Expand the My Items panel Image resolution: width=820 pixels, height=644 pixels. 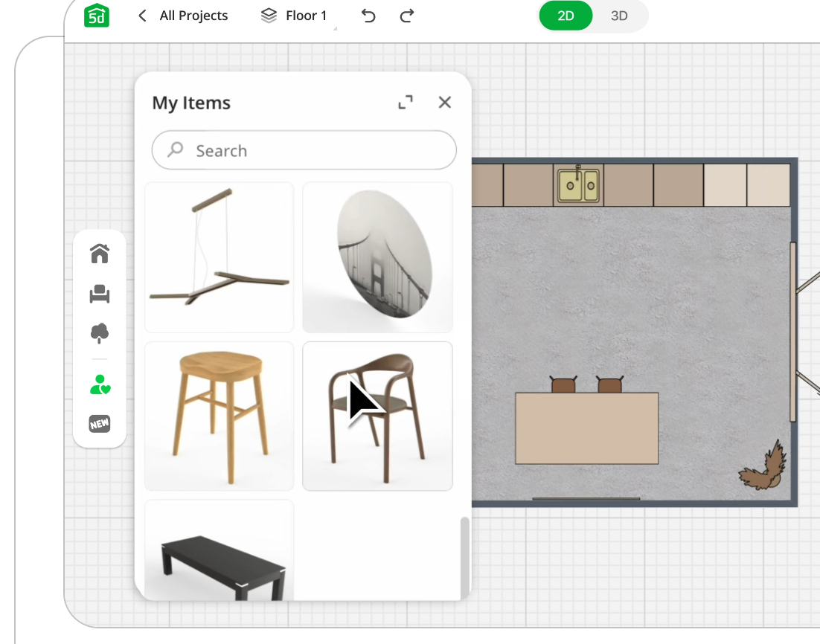pos(406,103)
